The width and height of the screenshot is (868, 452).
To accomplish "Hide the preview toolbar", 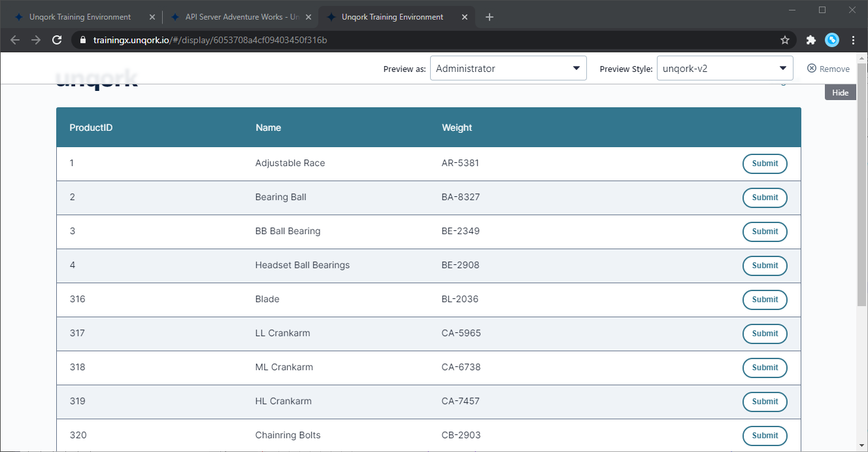I will pos(840,92).
